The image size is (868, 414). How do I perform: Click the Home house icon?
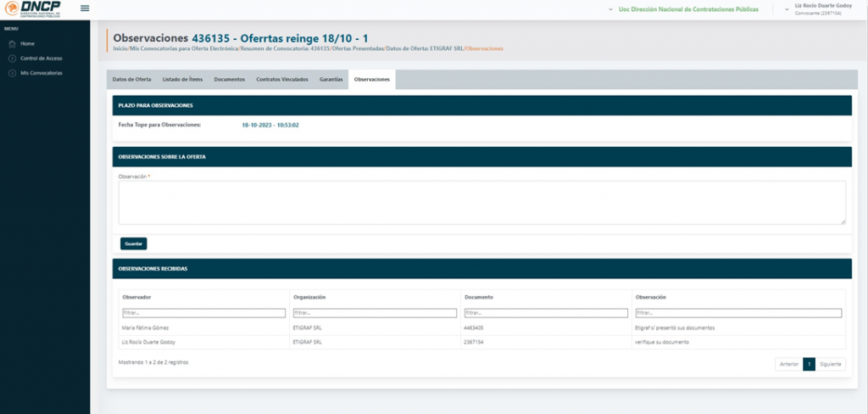click(12, 44)
